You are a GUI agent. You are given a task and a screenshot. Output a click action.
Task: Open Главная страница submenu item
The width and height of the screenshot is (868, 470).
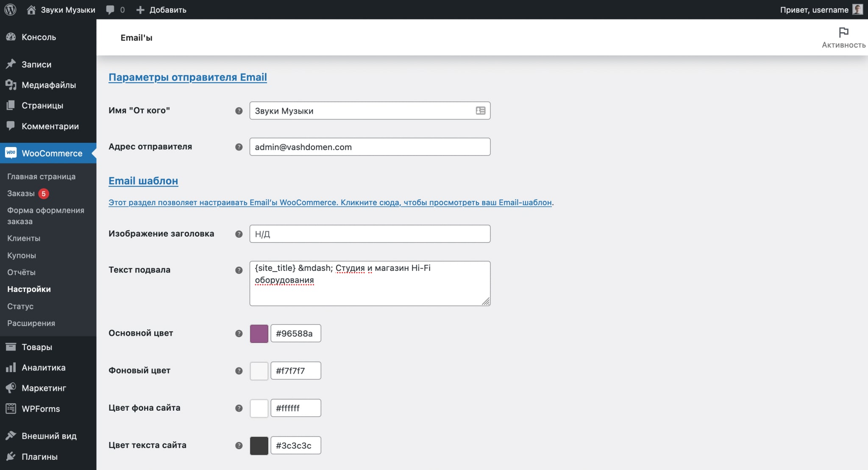tap(41, 176)
